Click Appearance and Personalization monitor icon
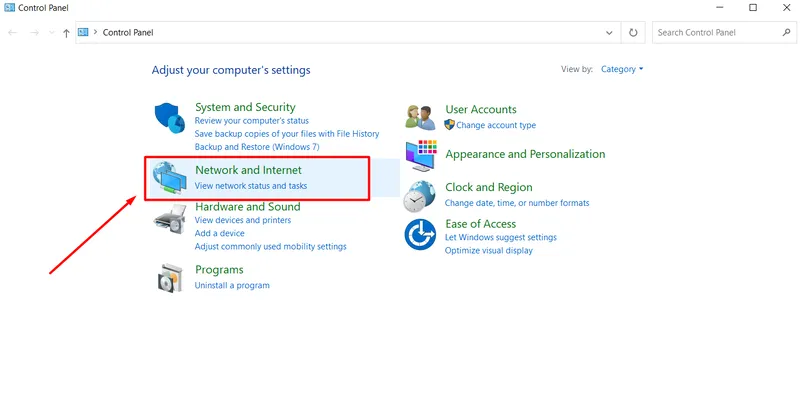This screenshot has height=417, width=800. (421, 156)
